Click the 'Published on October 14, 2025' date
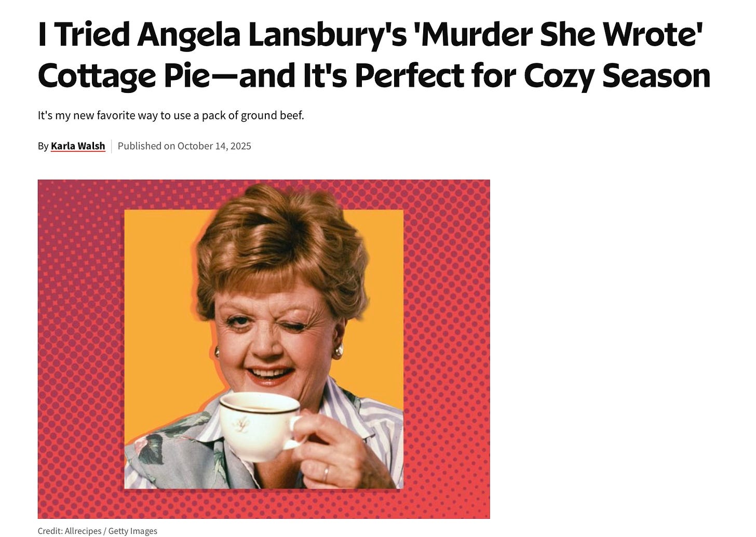The width and height of the screenshot is (756, 537). 184,146
